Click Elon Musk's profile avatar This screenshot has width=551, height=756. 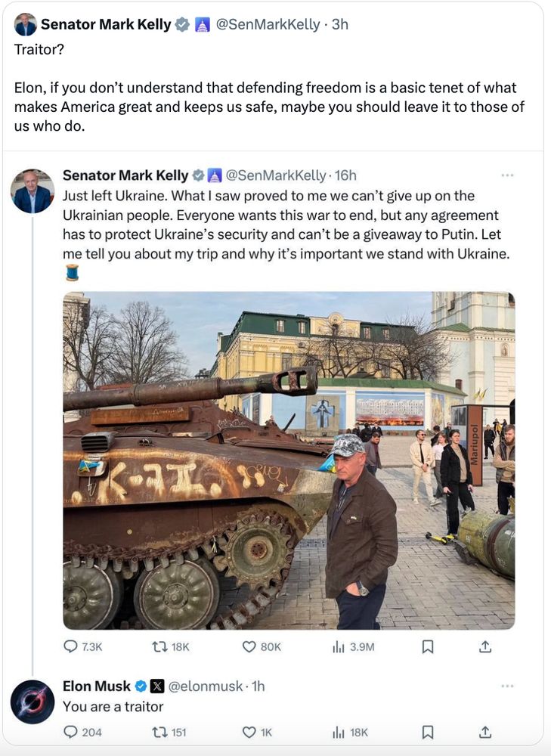(x=33, y=702)
